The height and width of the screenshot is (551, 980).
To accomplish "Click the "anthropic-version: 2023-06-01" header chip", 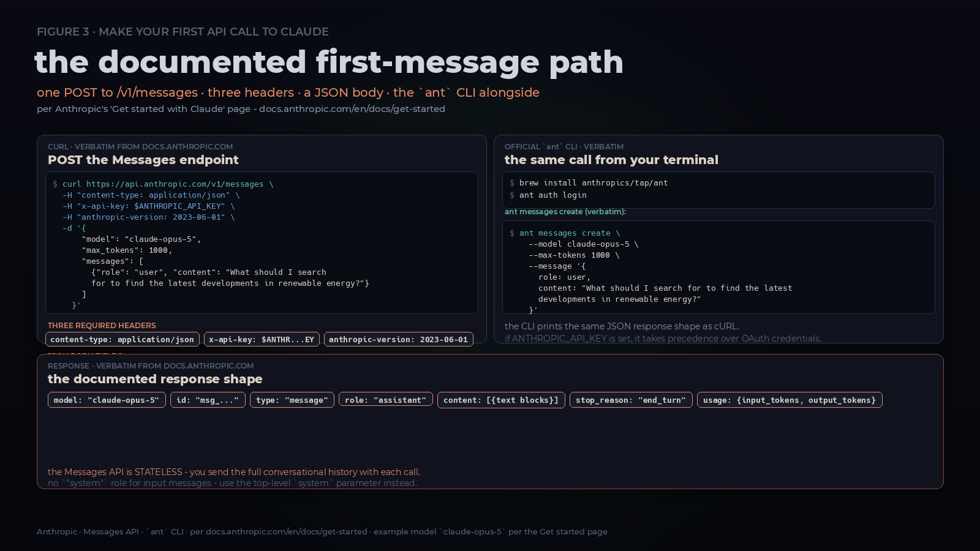I will [x=398, y=339].
